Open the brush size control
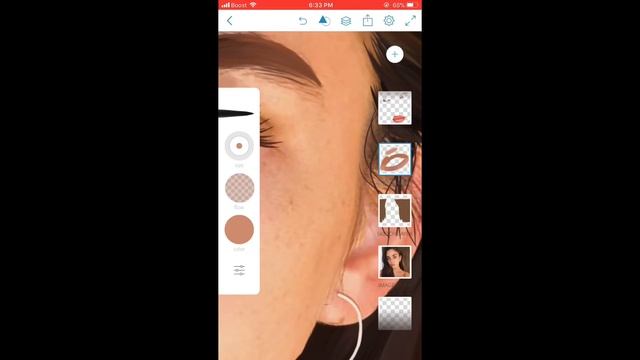 click(x=239, y=146)
